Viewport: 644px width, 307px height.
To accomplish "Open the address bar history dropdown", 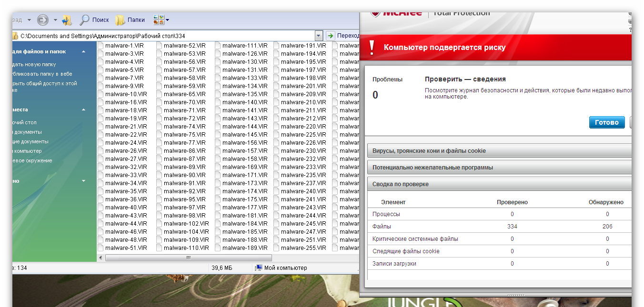I will [319, 36].
